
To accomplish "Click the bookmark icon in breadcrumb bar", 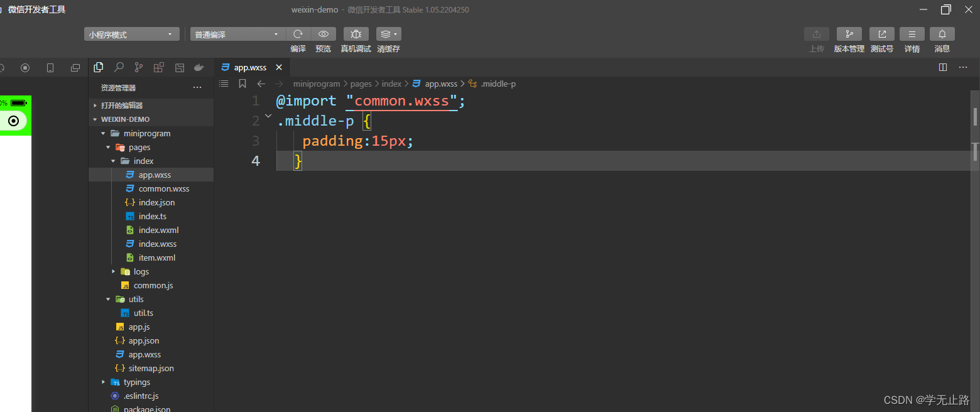I will [x=242, y=84].
